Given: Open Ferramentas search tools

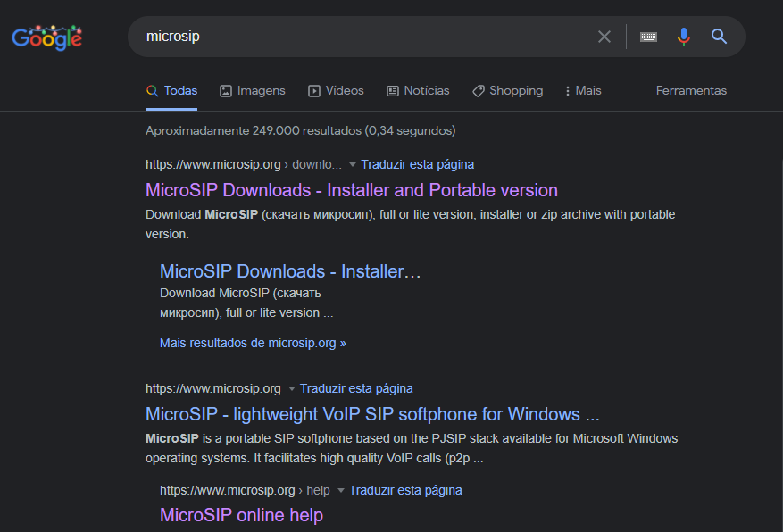Looking at the screenshot, I should click(x=691, y=91).
